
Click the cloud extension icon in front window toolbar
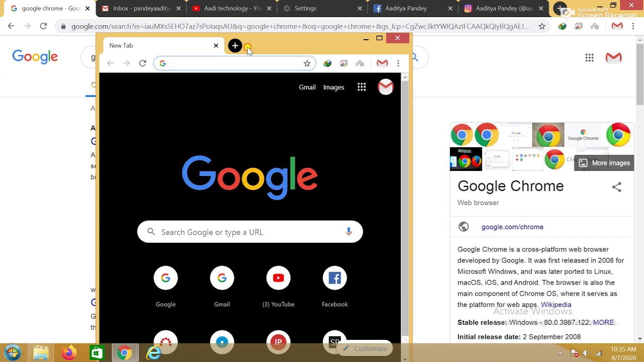coord(360,63)
